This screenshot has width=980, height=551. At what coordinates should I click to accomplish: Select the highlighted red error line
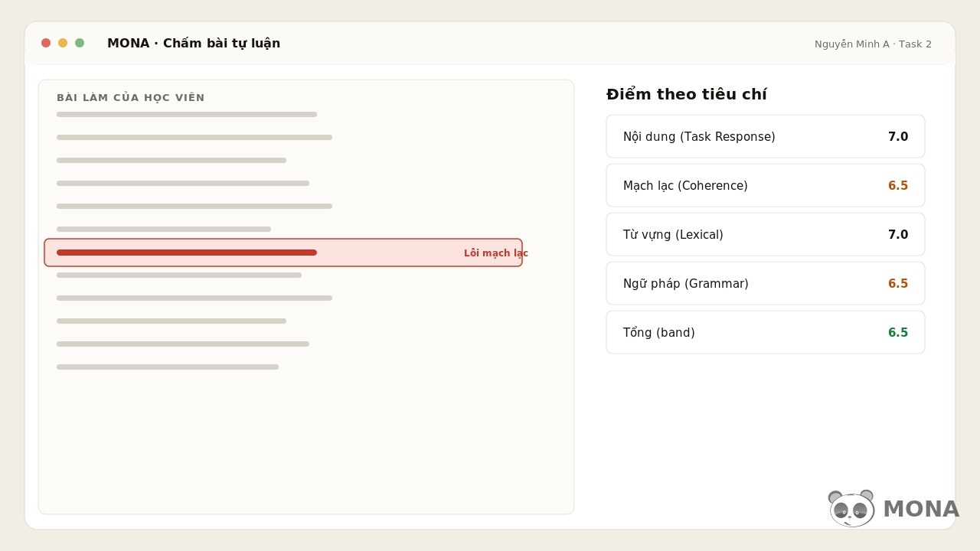[x=283, y=253]
